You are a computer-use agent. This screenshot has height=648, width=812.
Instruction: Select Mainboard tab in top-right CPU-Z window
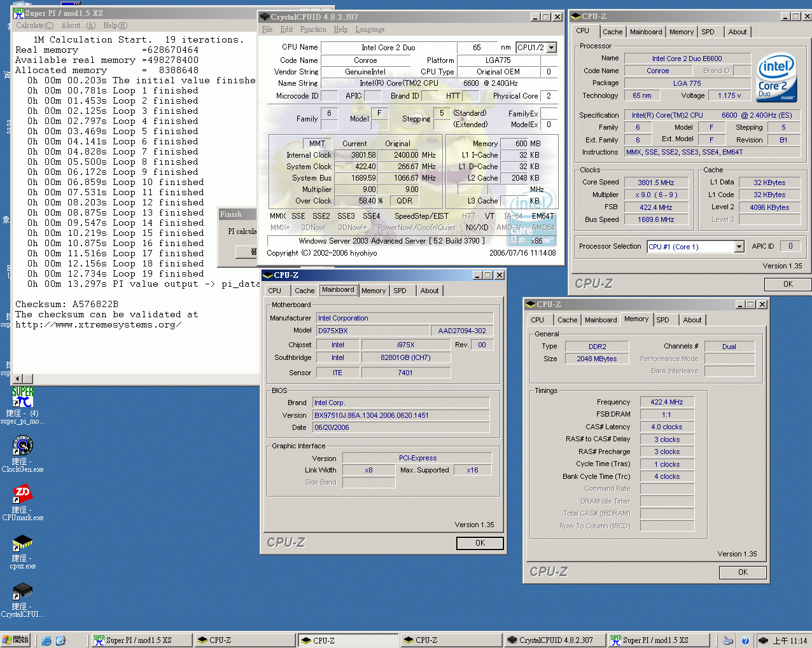[x=646, y=32]
